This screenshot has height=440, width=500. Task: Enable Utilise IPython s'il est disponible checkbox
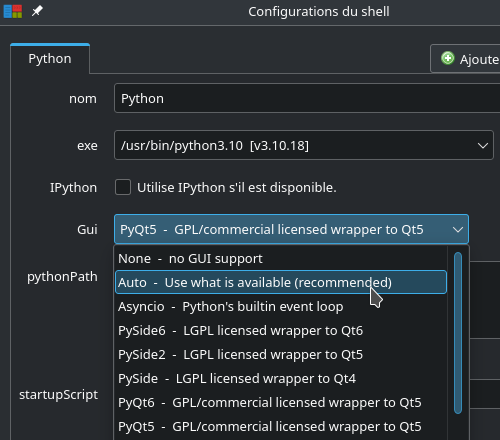pos(123,187)
